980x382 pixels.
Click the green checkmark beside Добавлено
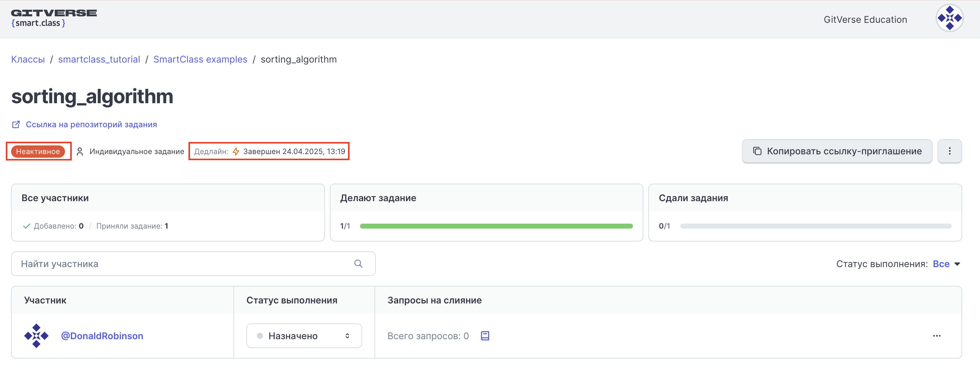pyautogui.click(x=26, y=226)
